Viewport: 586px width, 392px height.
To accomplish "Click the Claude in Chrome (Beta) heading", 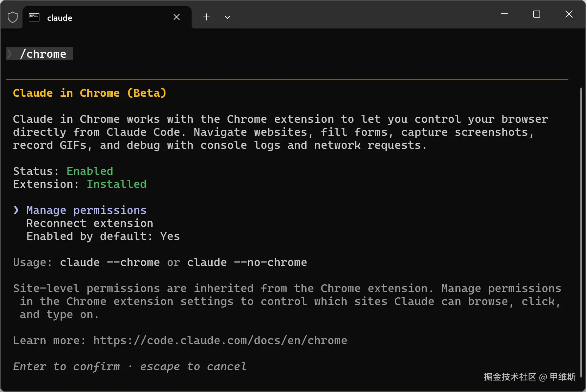I will [x=89, y=93].
